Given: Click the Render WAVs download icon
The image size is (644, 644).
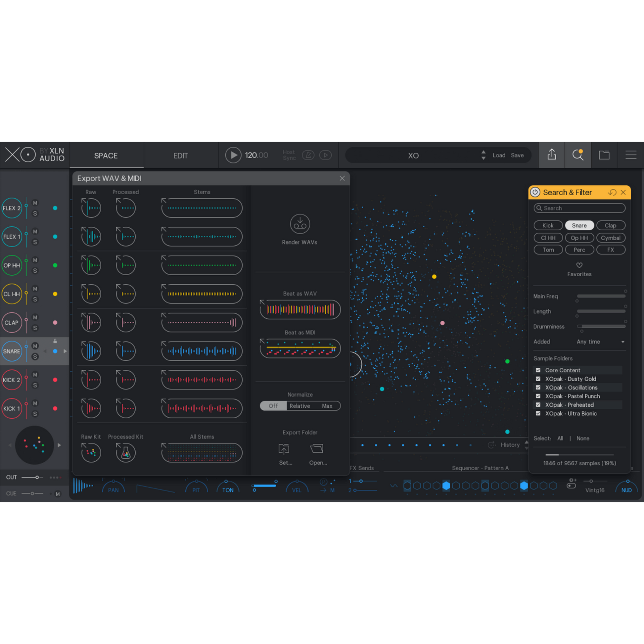Looking at the screenshot, I should click(x=300, y=224).
